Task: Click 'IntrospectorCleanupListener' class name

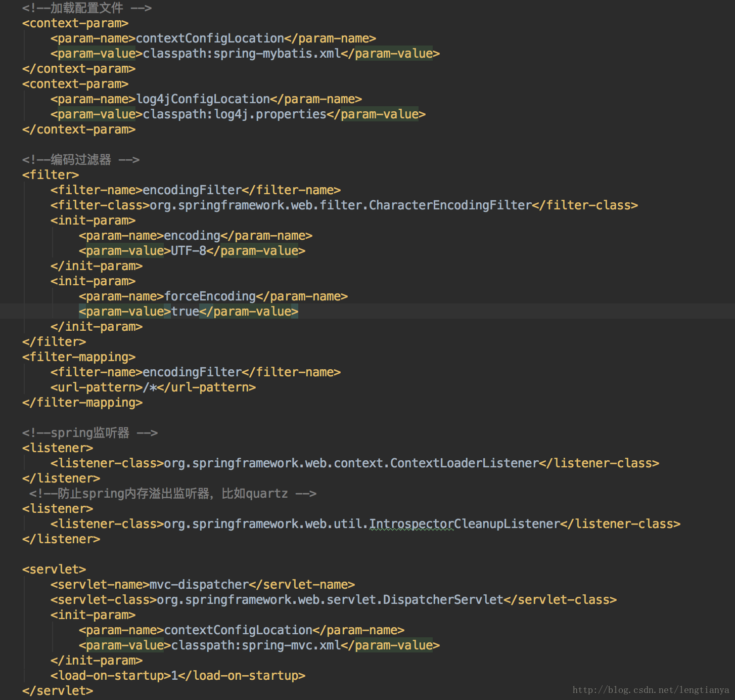Action: (x=465, y=524)
